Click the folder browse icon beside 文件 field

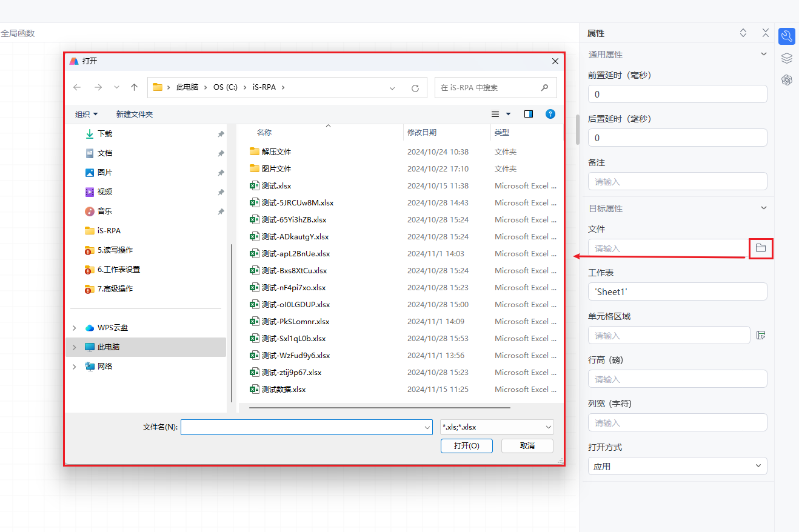pos(761,248)
